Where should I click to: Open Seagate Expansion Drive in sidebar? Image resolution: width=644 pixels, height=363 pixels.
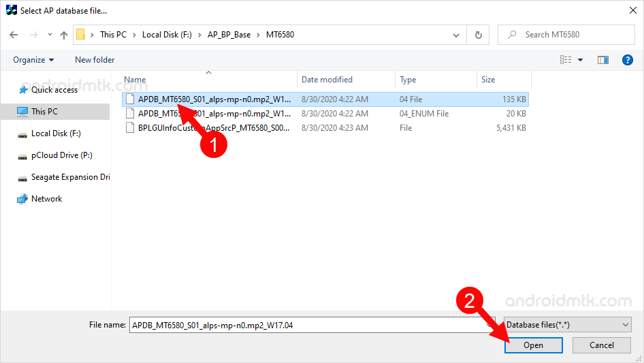(70, 177)
